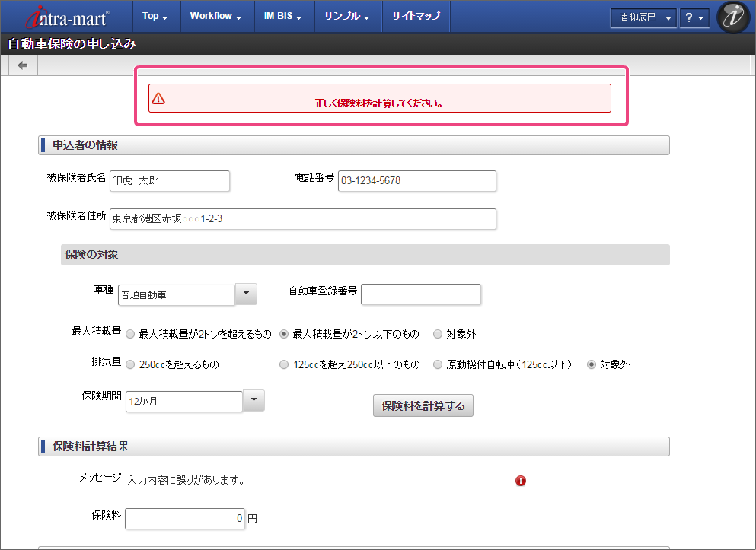This screenshot has width=756, height=550.
Task: Open the Workflow menu
Action: 215,16
